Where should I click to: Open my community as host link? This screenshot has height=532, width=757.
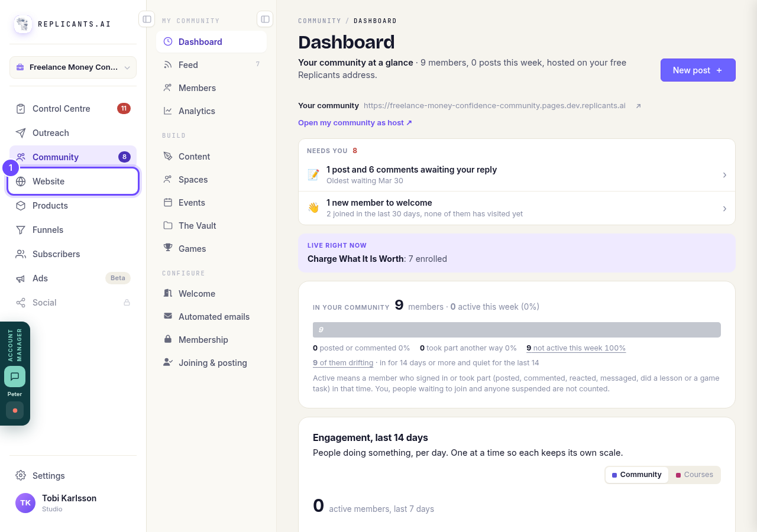click(355, 122)
